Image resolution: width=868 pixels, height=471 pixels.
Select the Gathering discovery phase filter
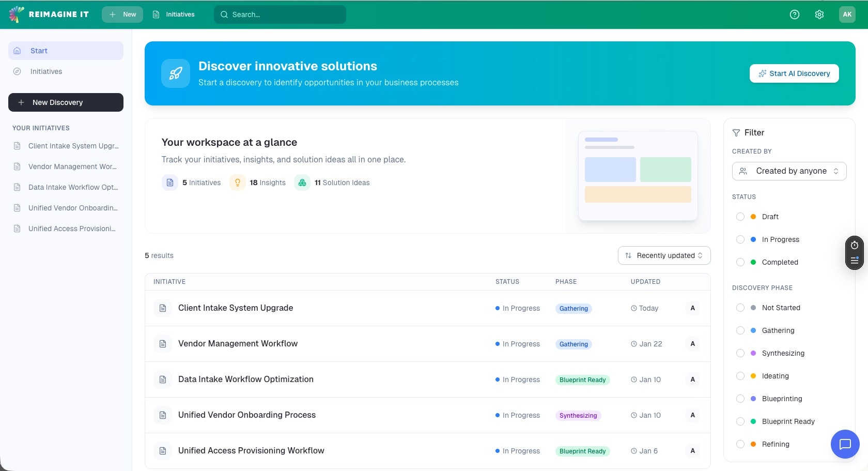click(x=741, y=330)
